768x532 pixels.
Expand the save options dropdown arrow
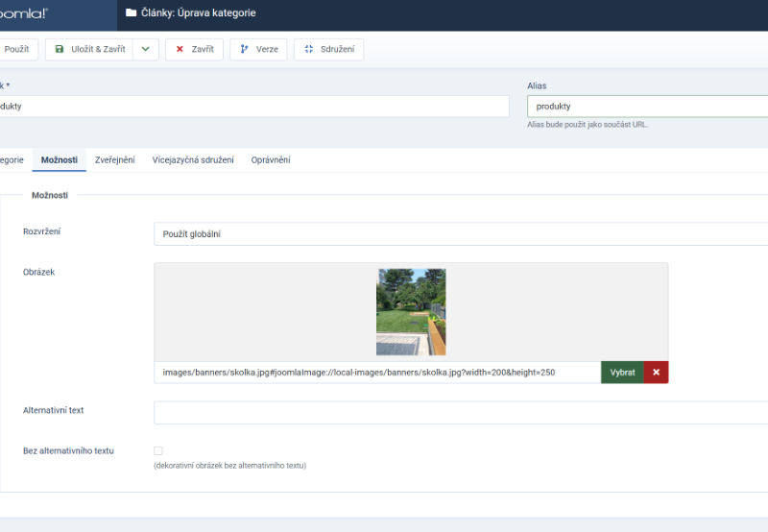coord(145,49)
